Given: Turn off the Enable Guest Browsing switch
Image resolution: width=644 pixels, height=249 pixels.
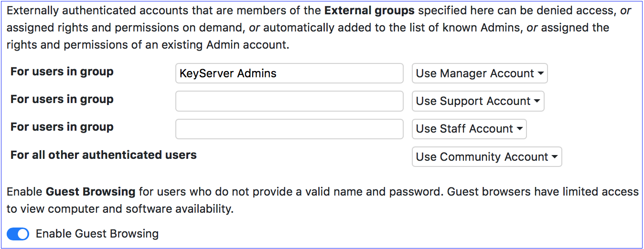Looking at the screenshot, I should (x=18, y=234).
